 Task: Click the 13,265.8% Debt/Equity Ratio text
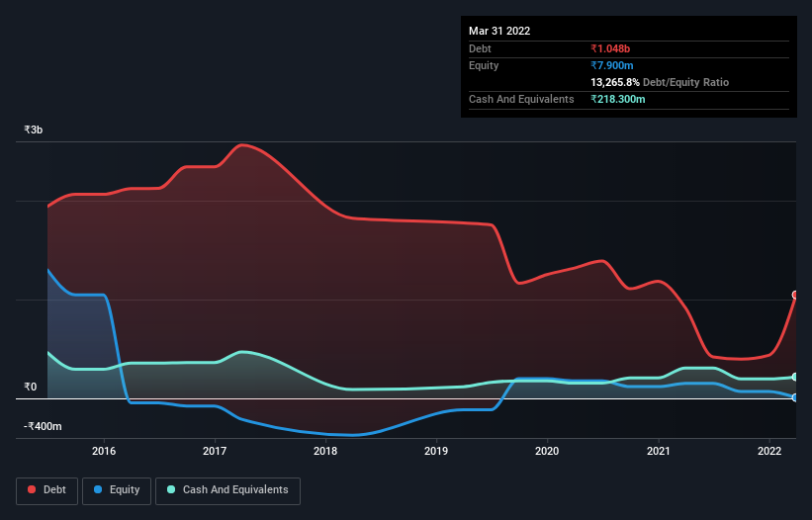pos(660,82)
